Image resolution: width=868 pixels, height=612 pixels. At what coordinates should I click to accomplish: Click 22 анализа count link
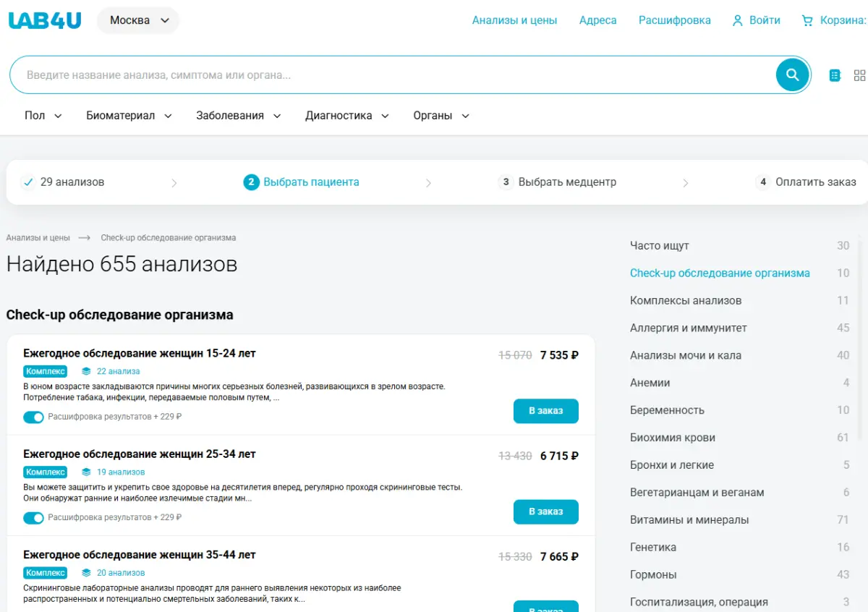(118, 371)
